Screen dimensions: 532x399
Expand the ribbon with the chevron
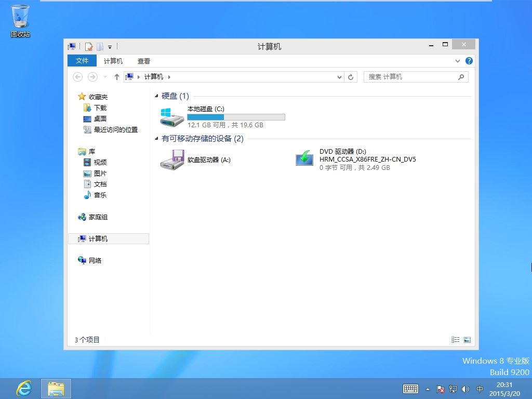[457, 61]
